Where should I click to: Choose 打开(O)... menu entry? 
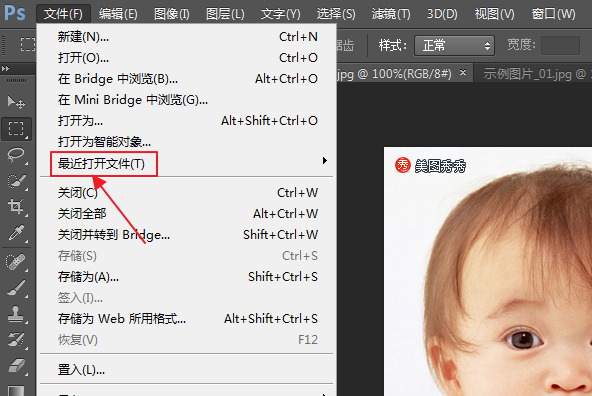pyautogui.click(x=187, y=58)
